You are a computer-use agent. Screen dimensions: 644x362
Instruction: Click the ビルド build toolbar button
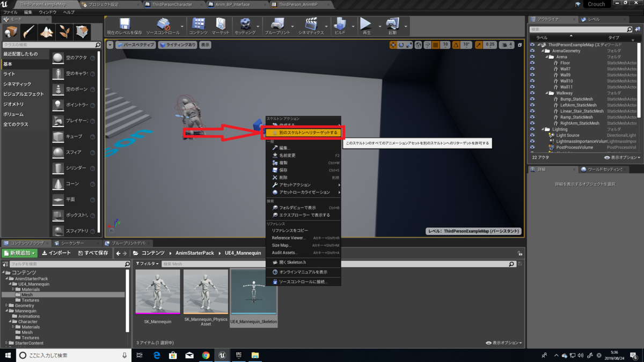[x=340, y=26]
